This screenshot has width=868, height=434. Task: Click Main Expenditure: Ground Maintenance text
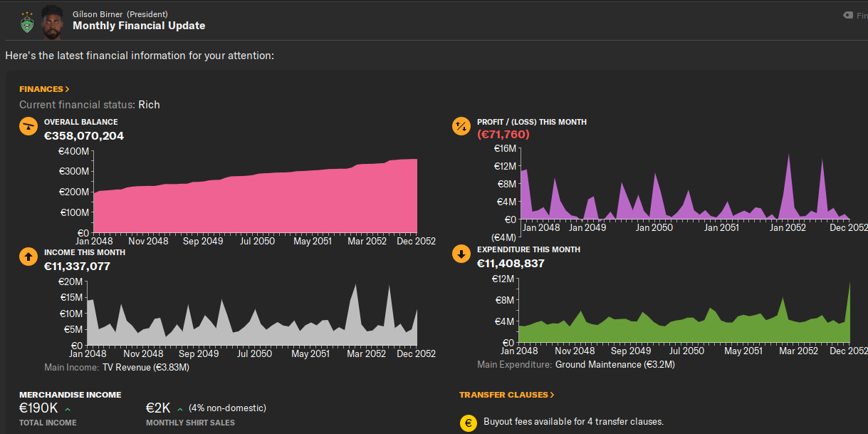(576, 365)
